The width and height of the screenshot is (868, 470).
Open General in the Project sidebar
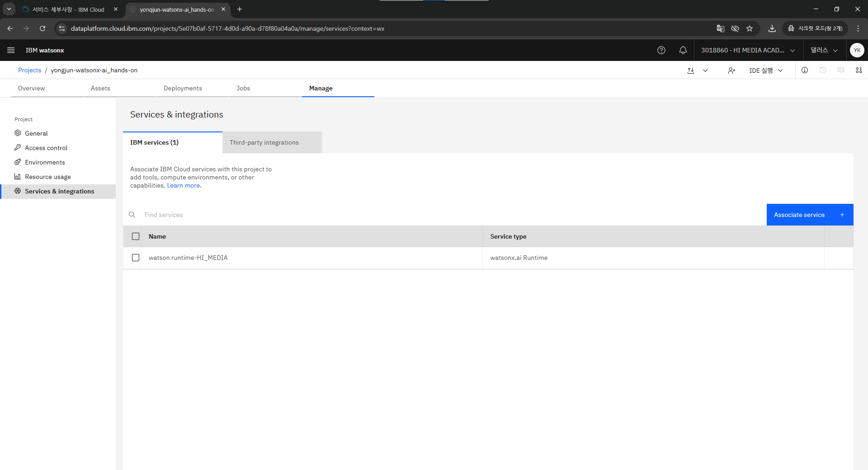(x=58, y=133)
